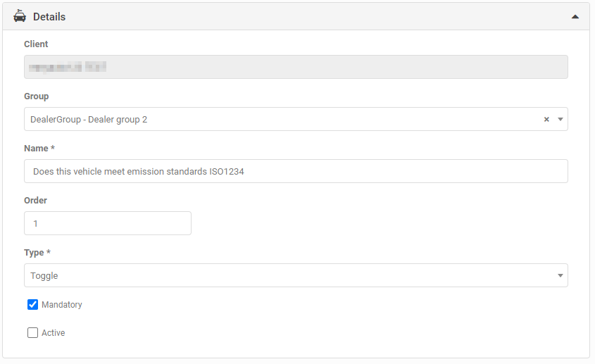Click the Type * field label
The width and height of the screenshot is (595, 364).
point(37,252)
